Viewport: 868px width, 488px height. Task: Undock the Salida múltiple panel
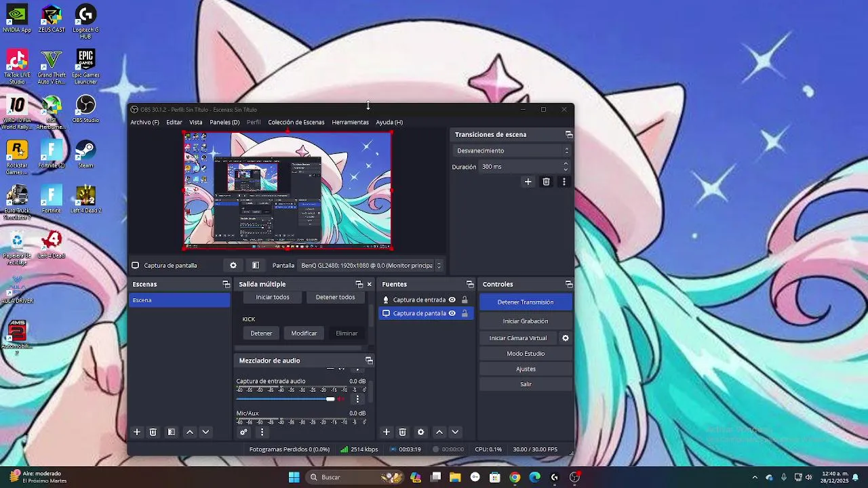pyautogui.click(x=359, y=285)
